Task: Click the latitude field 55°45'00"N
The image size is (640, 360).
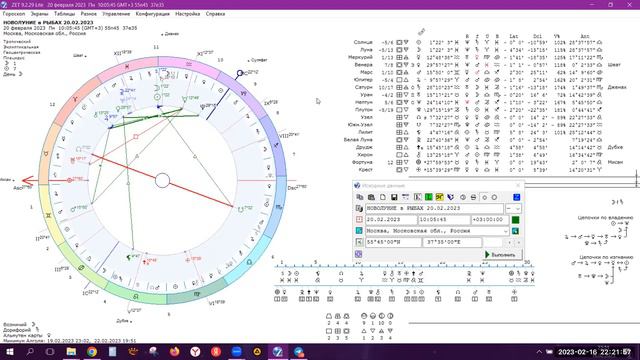Action: (x=393, y=242)
